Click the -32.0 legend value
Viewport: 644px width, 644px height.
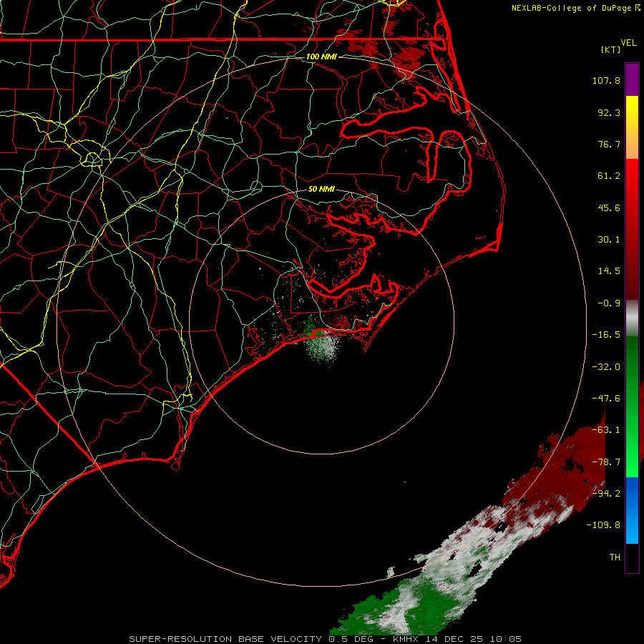(606, 367)
